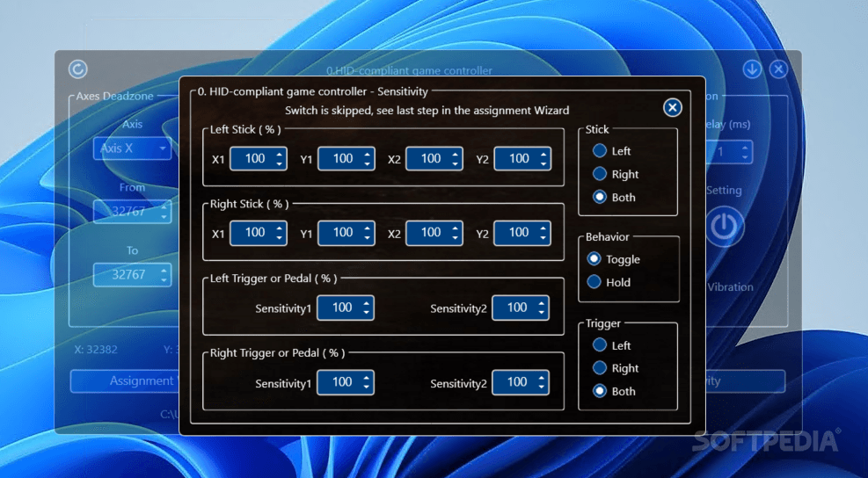Increase Right Trigger Sensitivity2 value
868x478 pixels.
pos(542,377)
